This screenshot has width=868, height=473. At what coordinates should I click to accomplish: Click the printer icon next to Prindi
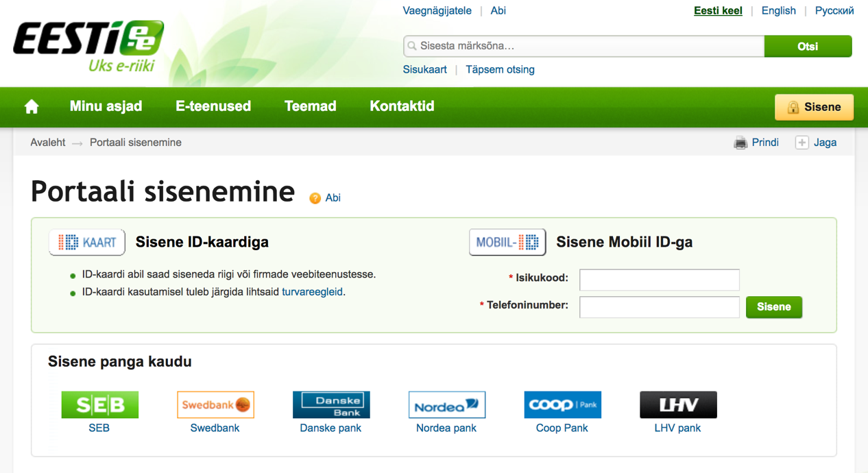tap(740, 143)
